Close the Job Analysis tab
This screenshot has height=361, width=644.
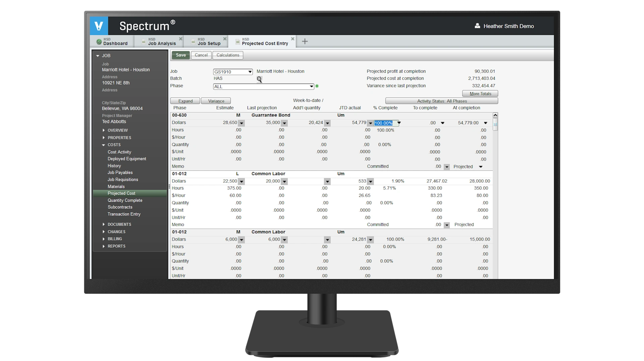coord(181,39)
